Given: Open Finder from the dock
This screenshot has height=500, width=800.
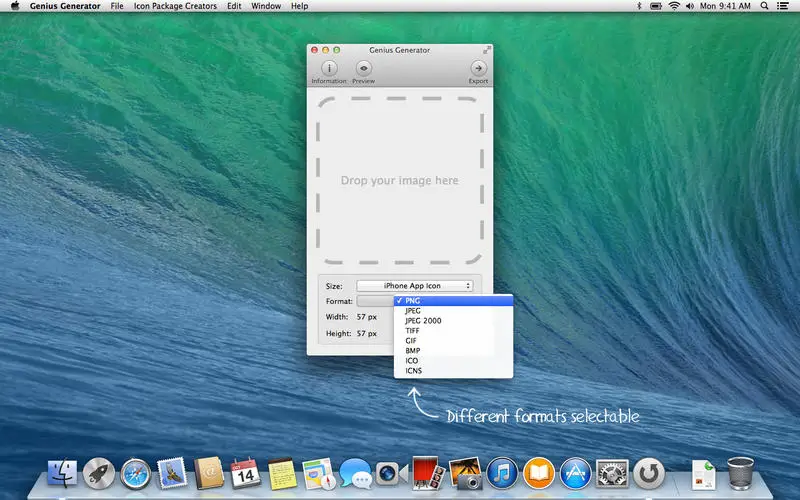Looking at the screenshot, I should [x=62, y=473].
